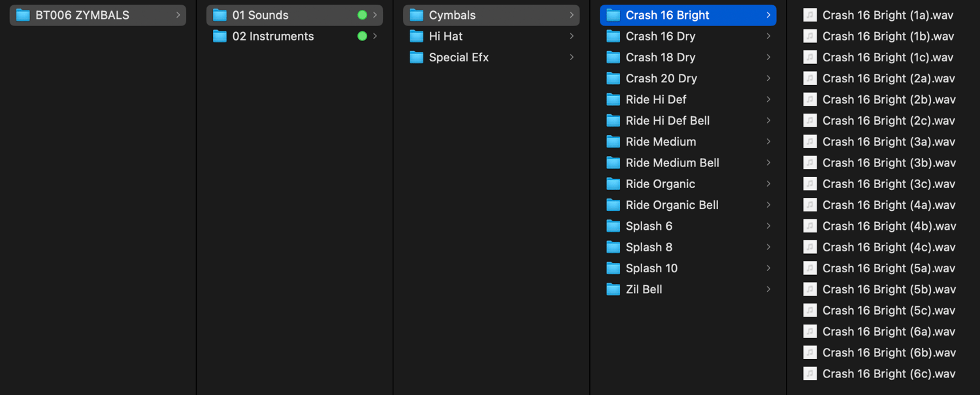Click the Special Efx folder icon
The height and width of the screenshot is (395, 980).
416,57
